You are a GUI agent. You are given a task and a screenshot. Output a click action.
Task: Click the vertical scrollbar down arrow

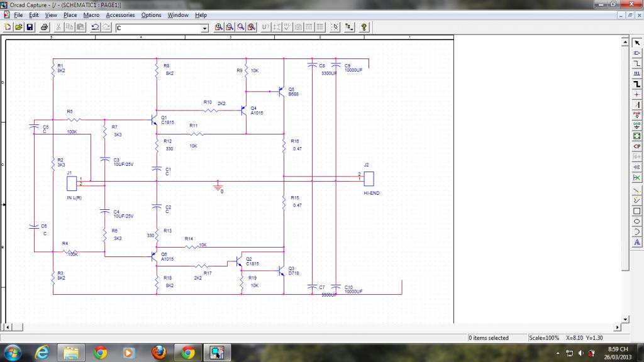pos(625,319)
